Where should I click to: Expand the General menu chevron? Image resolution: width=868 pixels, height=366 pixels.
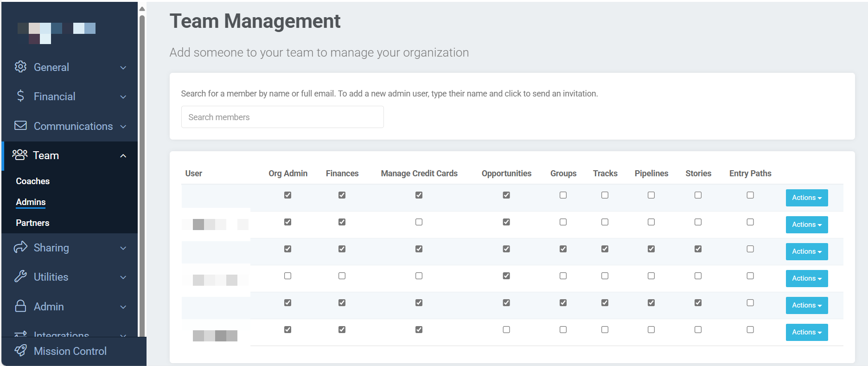click(x=123, y=68)
